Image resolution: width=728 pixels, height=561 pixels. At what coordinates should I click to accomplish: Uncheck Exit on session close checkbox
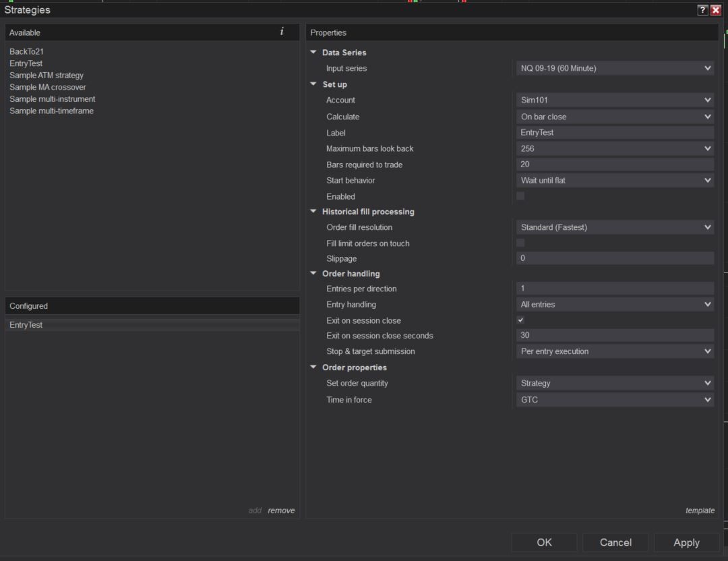(520, 320)
